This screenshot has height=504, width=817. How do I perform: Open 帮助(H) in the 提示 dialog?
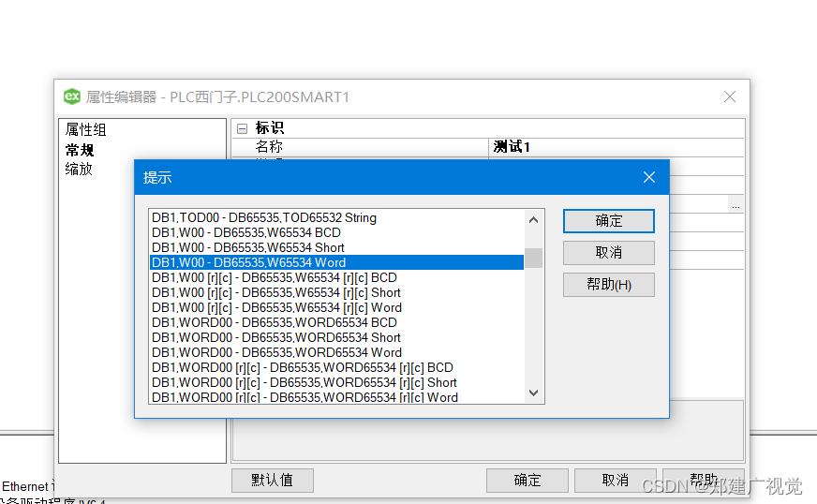[x=609, y=285]
